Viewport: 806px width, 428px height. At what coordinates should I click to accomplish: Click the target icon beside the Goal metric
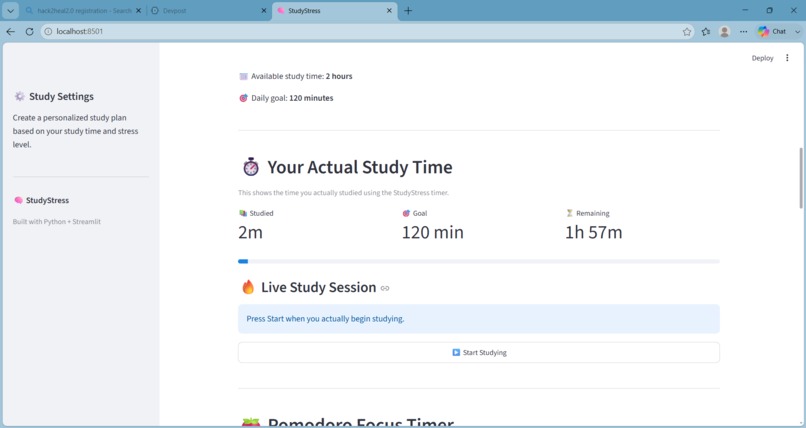406,213
